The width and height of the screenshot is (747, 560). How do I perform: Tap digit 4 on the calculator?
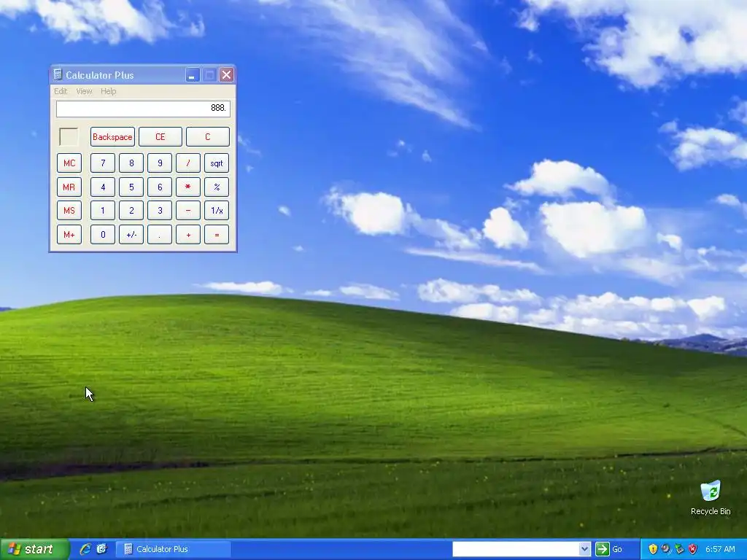tap(103, 187)
